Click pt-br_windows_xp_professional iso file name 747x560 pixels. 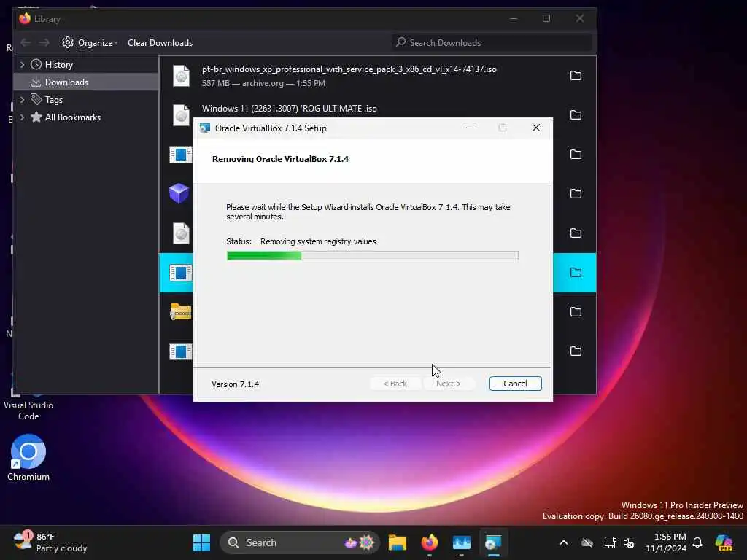349,69
